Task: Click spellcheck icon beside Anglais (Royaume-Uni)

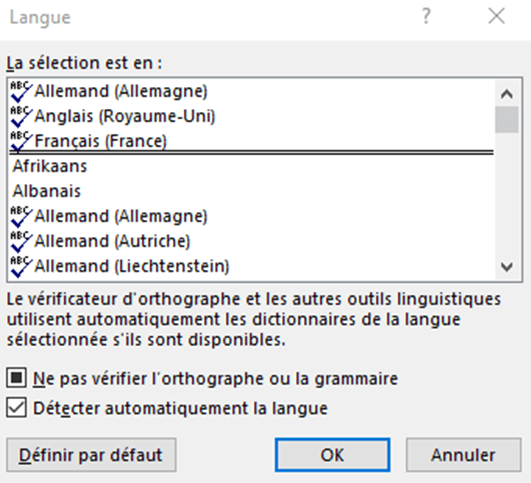Action: coord(21,116)
